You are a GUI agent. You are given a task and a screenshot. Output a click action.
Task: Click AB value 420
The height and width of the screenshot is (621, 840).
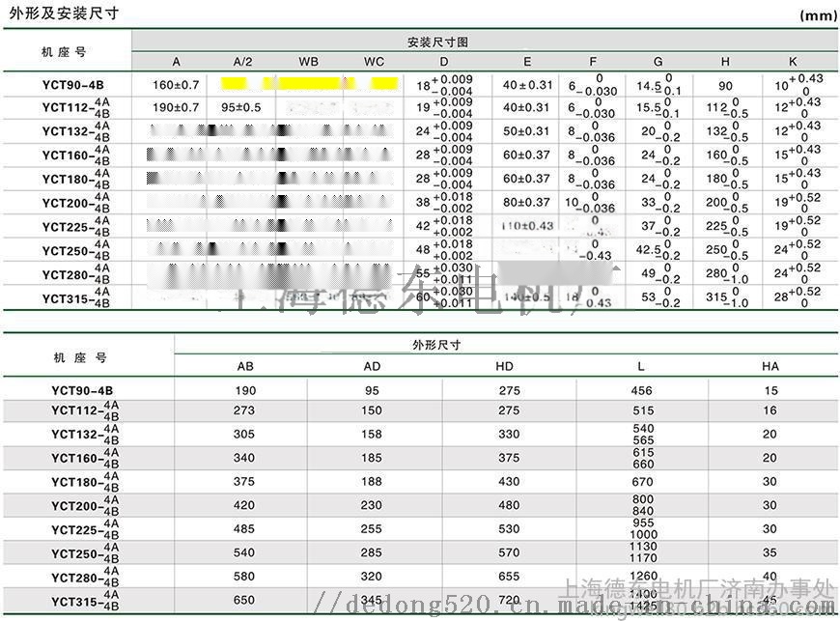pos(243,505)
